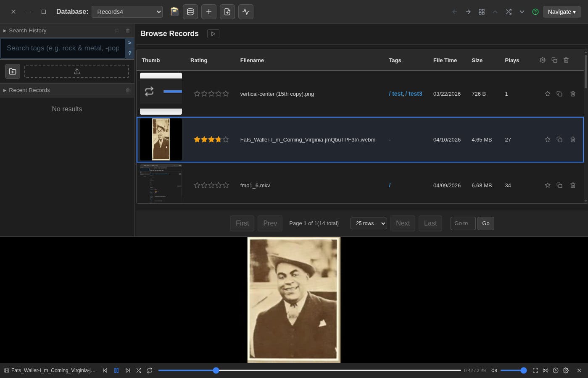Image resolution: width=588 pixels, height=378 pixels.
Task: Open the Navigate menu
Action: (x=562, y=12)
